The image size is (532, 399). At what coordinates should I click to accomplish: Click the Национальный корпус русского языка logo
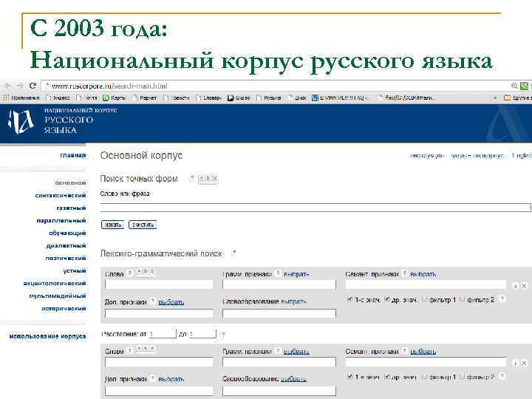63,120
